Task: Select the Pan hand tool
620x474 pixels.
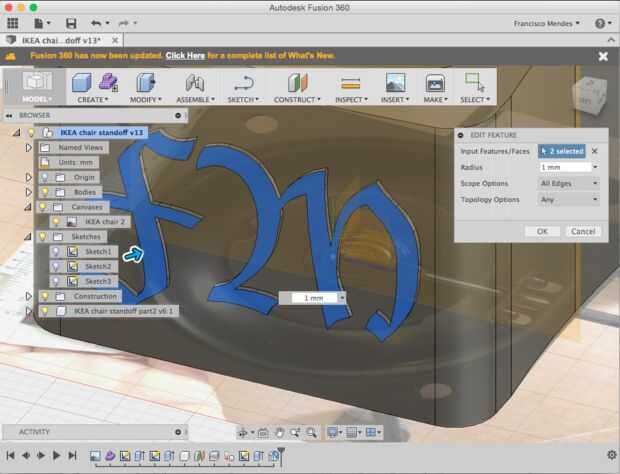Action: coord(279,433)
